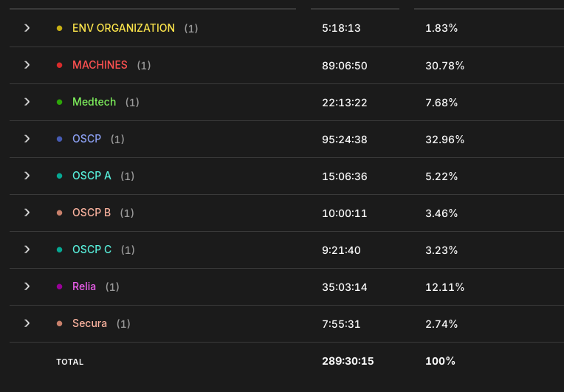Select percentage 30.78%

(444, 66)
